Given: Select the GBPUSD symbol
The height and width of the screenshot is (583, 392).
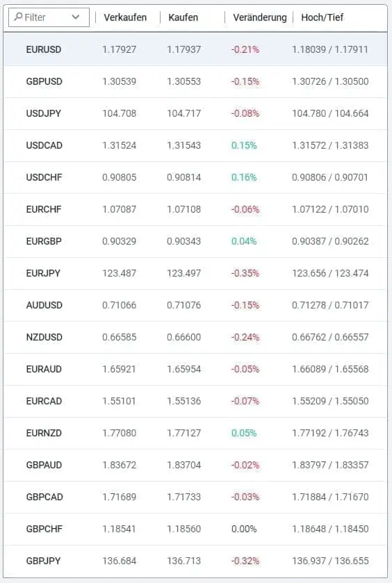Looking at the screenshot, I should tap(44, 81).
